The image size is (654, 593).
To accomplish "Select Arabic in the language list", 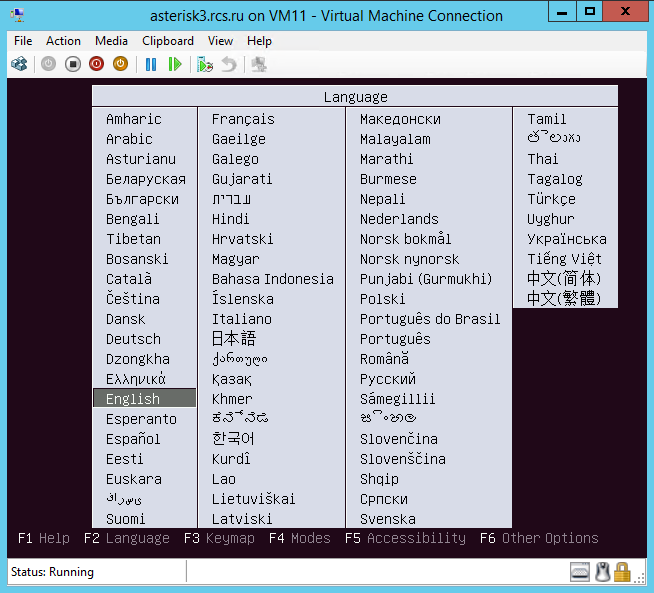I will pyautogui.click(x=129, y=139).
